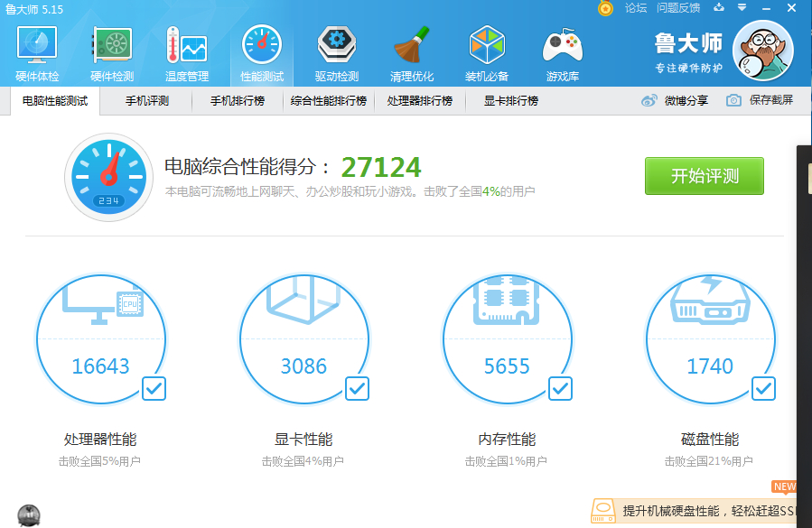Click 击败全国5%用户 text
Screen dimensions: 812x528
[99, 461]
